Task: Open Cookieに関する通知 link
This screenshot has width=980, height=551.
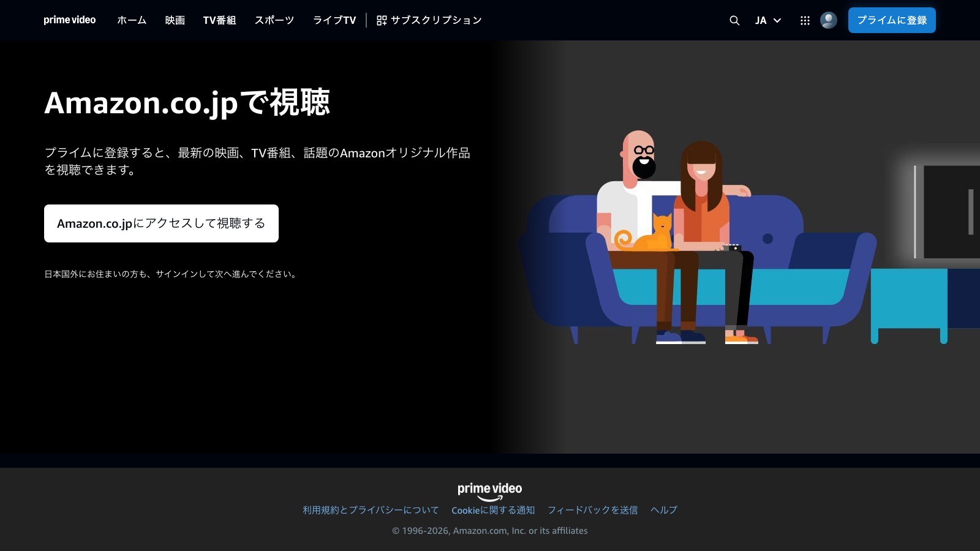Action: (x=493, y=510)
